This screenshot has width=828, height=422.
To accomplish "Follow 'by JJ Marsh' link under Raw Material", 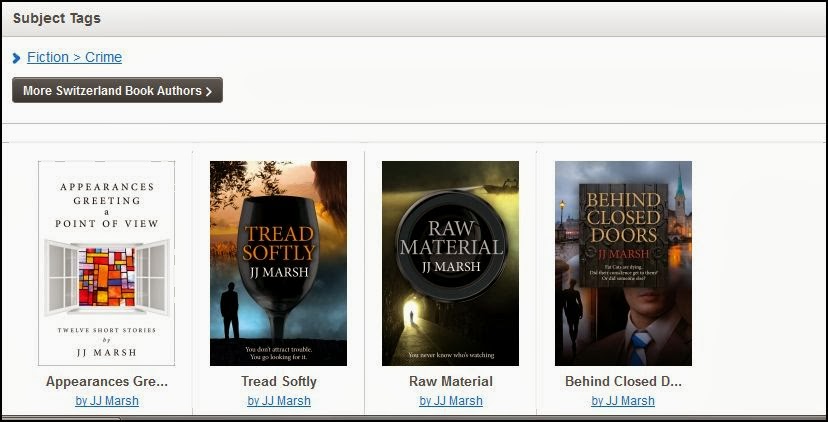I will tap(451, 401).
